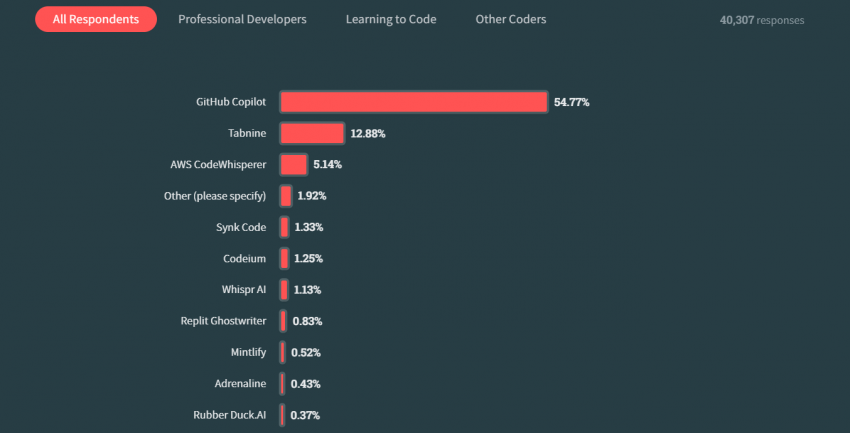
Task: Select the 5.14% percentage value
Action: tap(328, 164)
